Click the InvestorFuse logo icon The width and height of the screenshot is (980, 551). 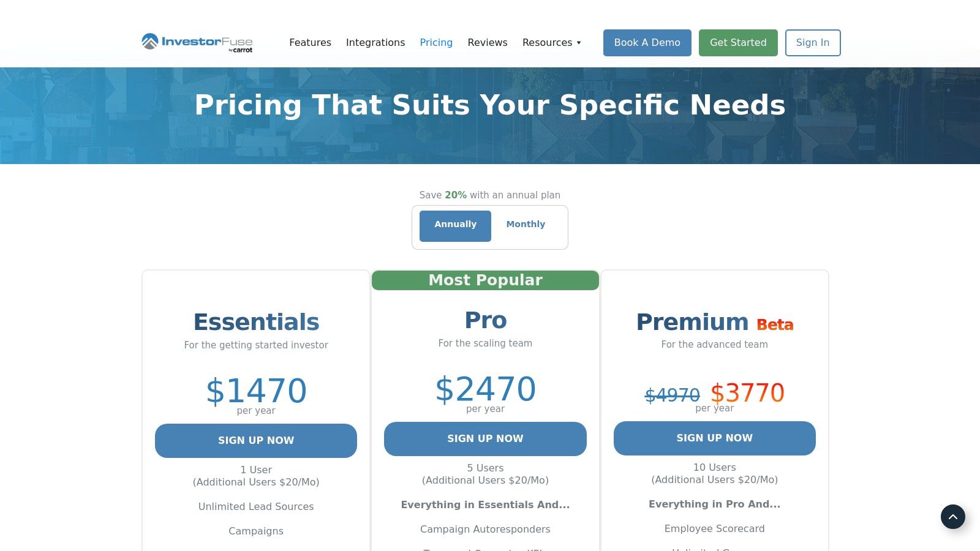150,42
